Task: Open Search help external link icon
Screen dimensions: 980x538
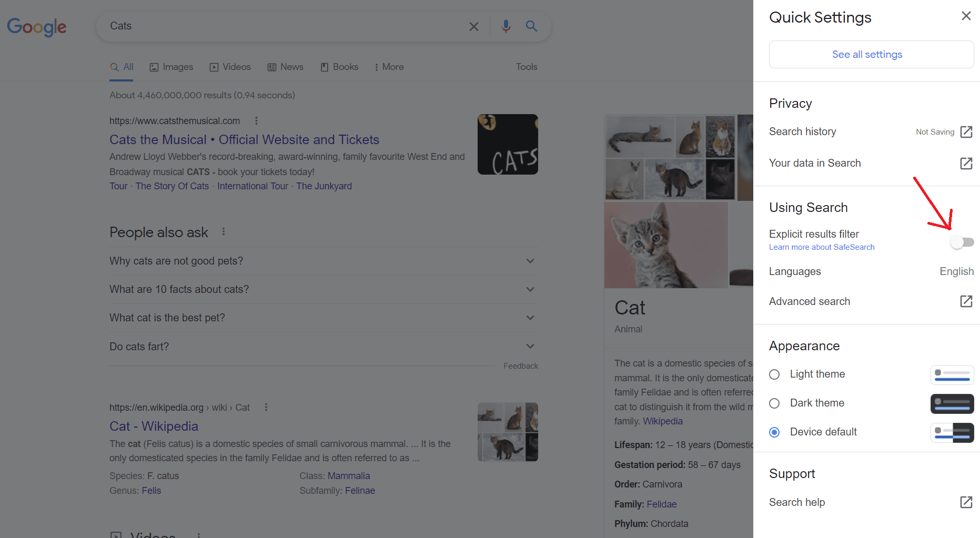Action: click(x=966, y=502)
